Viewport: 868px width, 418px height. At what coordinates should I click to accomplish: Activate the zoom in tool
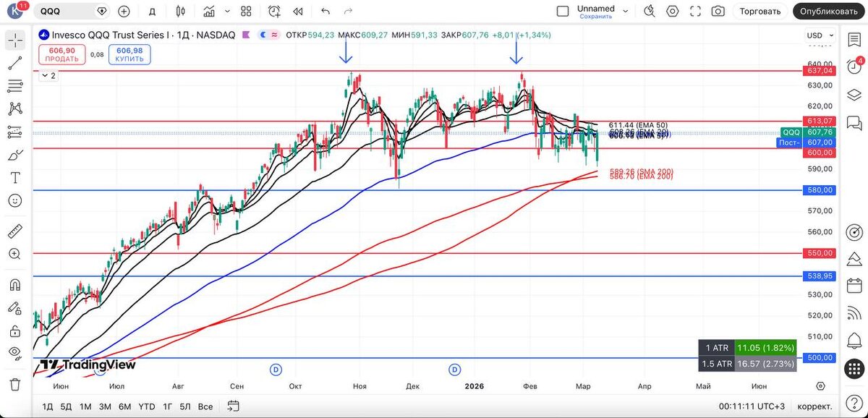click(15, 254)
